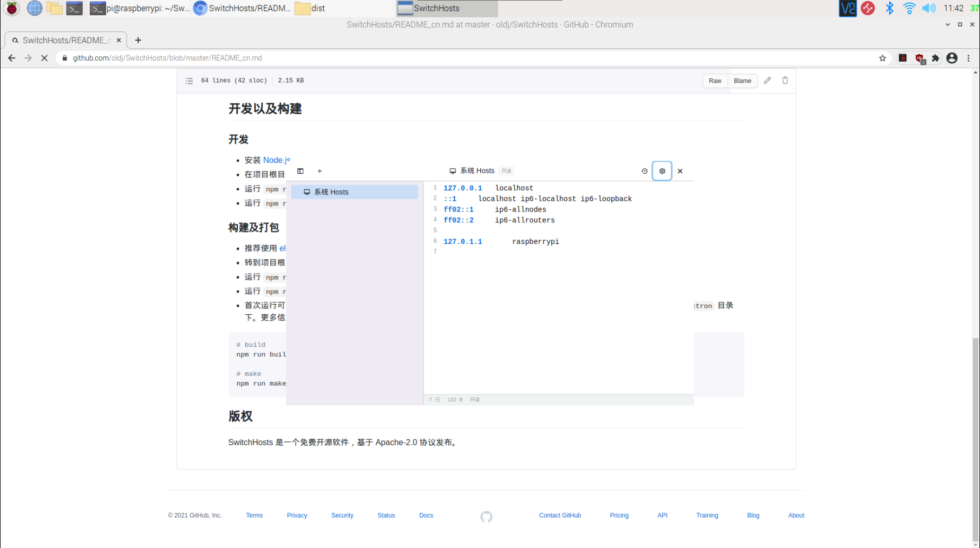Viewport: 980px width, 548px height.
Task: Edit this file with pencil icon
Action: pyautogui.click(x=767, y=81)
